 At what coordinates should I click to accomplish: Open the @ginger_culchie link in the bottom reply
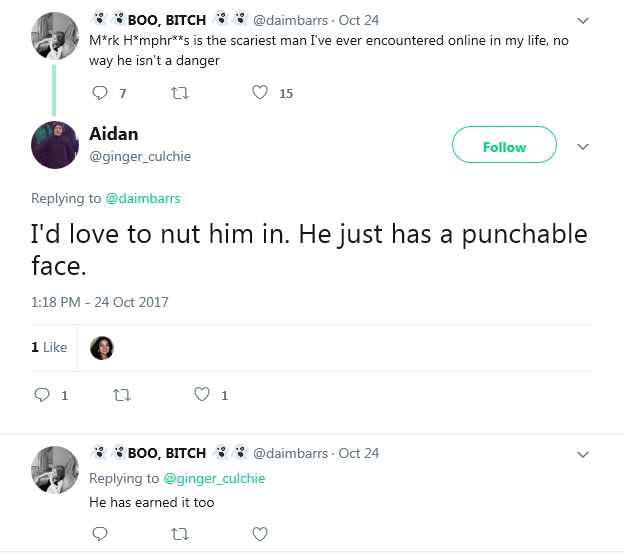click(214, 478)
